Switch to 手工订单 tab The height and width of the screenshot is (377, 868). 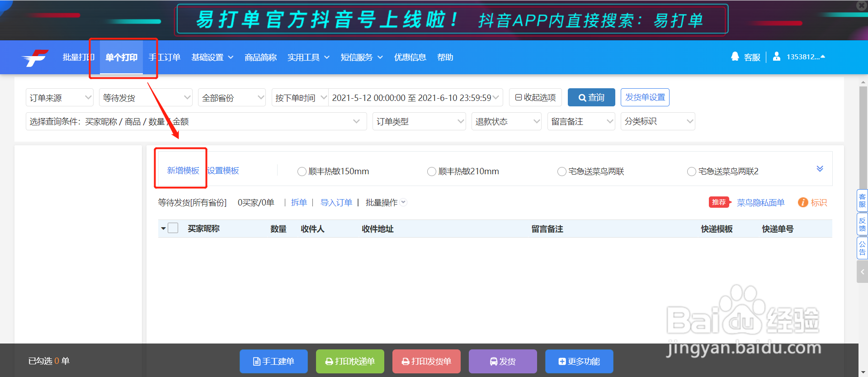coord(165,57)
